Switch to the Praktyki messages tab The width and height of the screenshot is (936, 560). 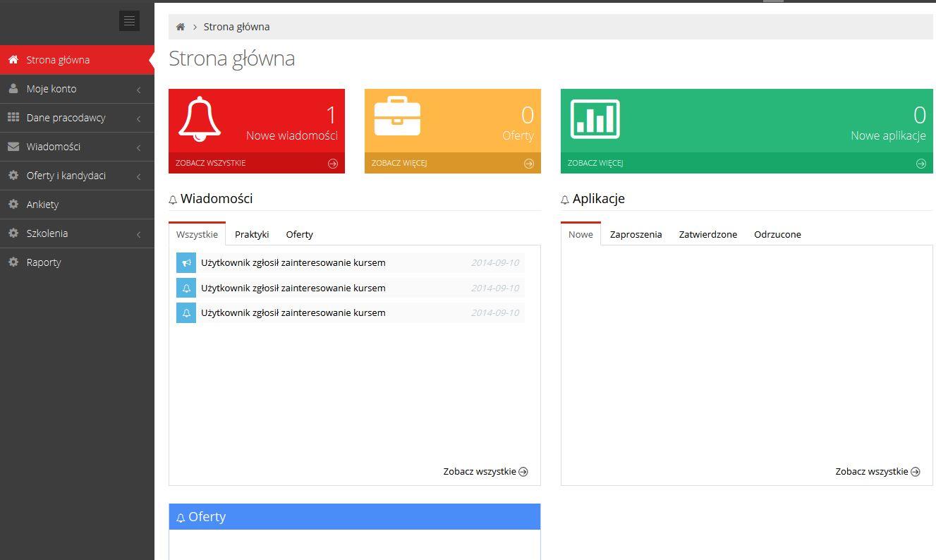click(252, 234)
